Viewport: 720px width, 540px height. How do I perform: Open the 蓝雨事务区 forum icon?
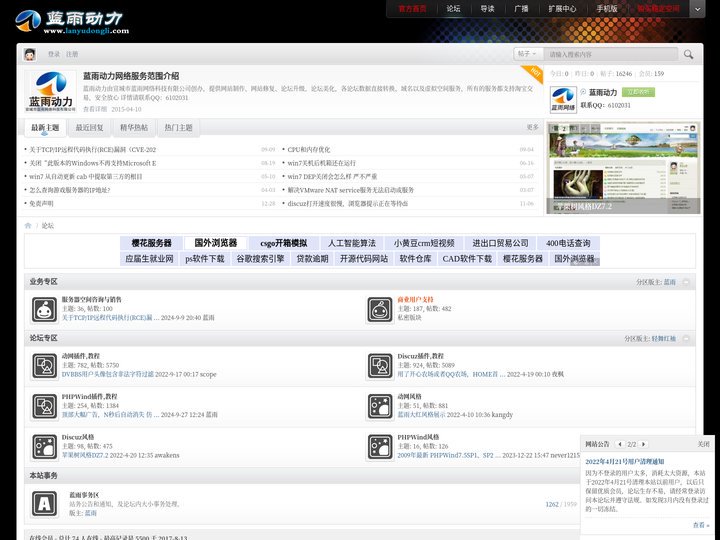tap(45, 504)
